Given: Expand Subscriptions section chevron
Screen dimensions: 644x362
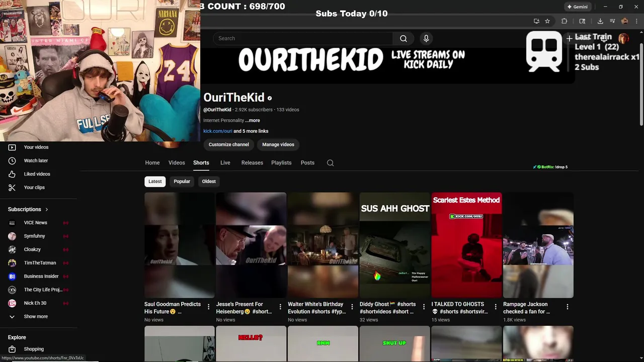Looking at the screenshot, I should tap(47, 209).
